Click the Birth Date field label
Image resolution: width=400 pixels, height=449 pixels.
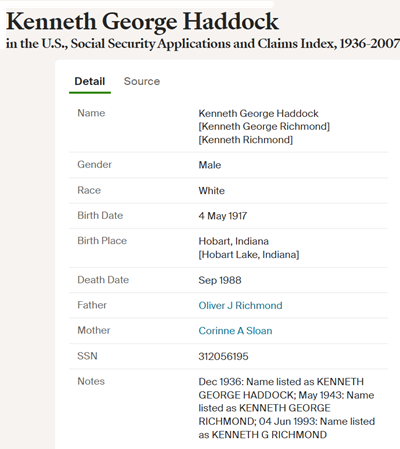[100, 215]
